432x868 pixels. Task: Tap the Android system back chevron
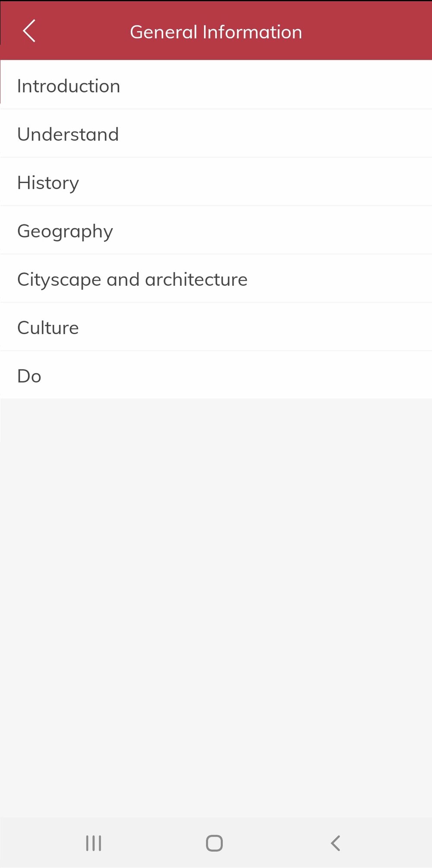pos(335,843)
